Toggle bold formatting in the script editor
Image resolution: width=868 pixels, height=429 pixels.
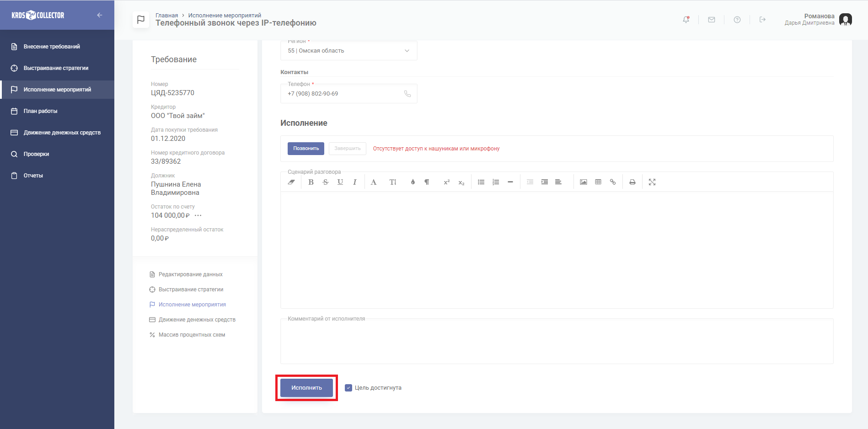point(311,182)
